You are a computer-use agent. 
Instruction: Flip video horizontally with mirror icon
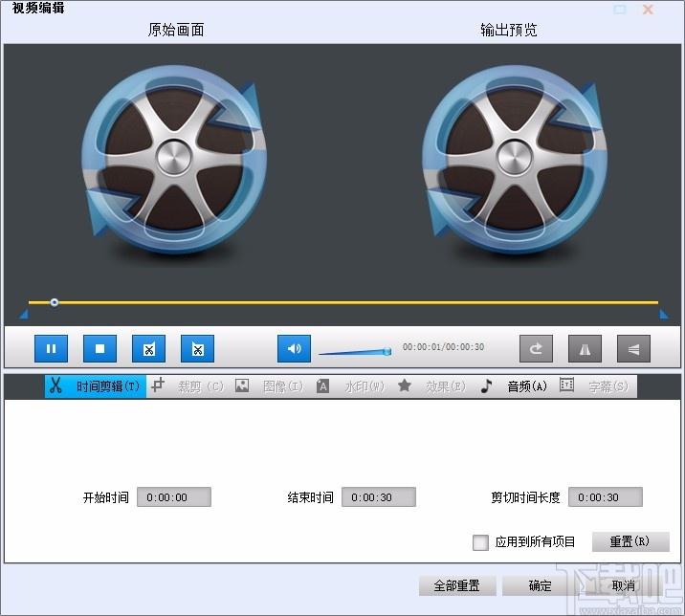click(585, 348)
